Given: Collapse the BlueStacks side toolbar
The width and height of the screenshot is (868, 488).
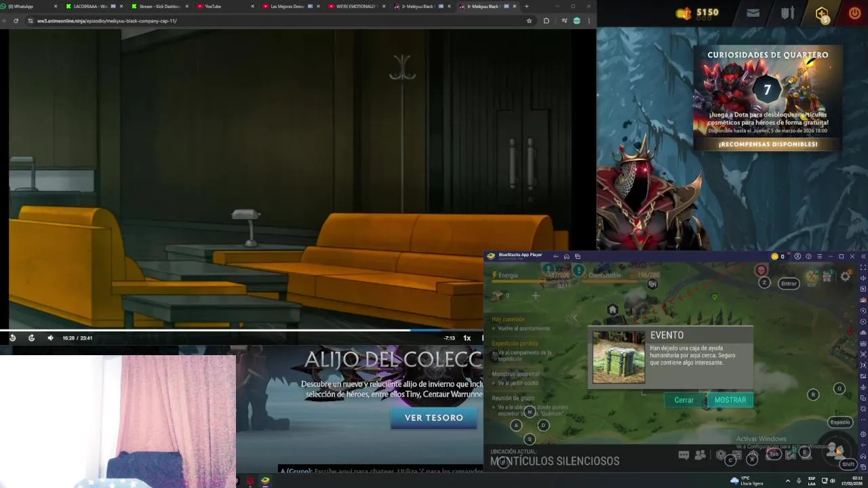Looking at the screenshot, I should click(863, 256).
